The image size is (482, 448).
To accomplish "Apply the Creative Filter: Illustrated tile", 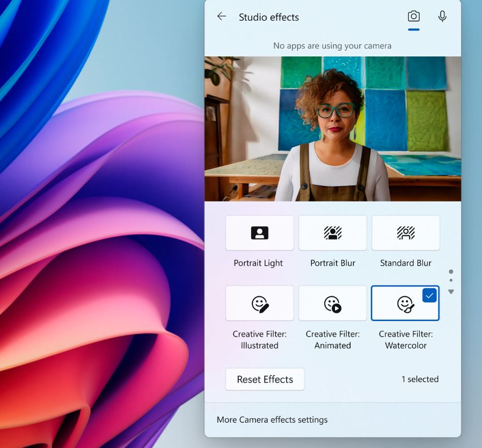I will [259, 304].
